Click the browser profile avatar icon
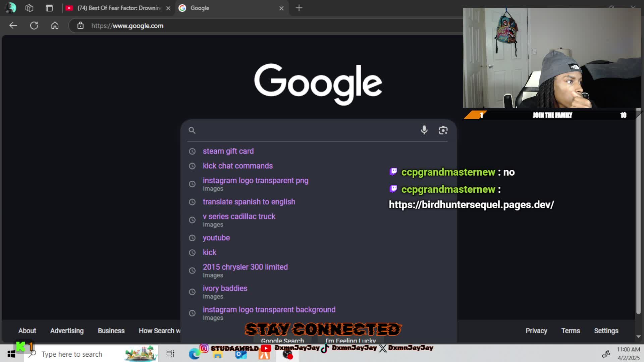 [11, 8]
